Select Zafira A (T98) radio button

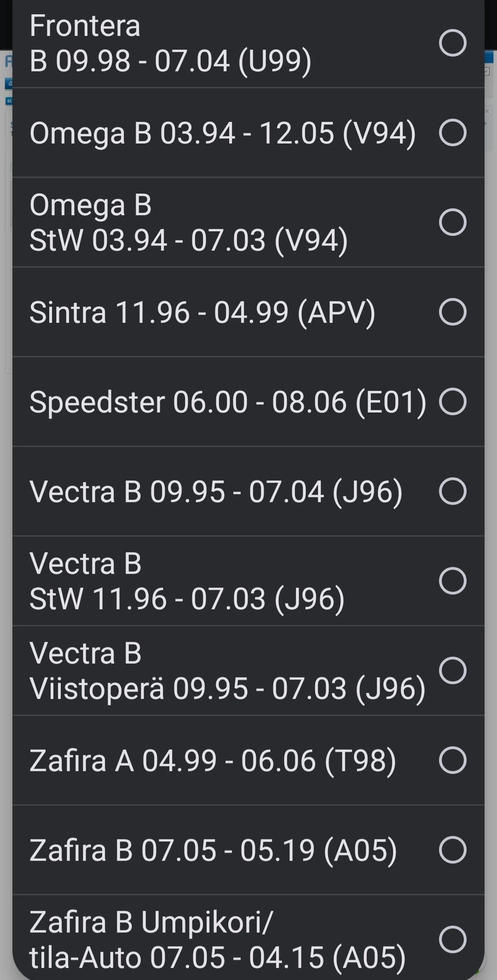[x=452, y=760]
